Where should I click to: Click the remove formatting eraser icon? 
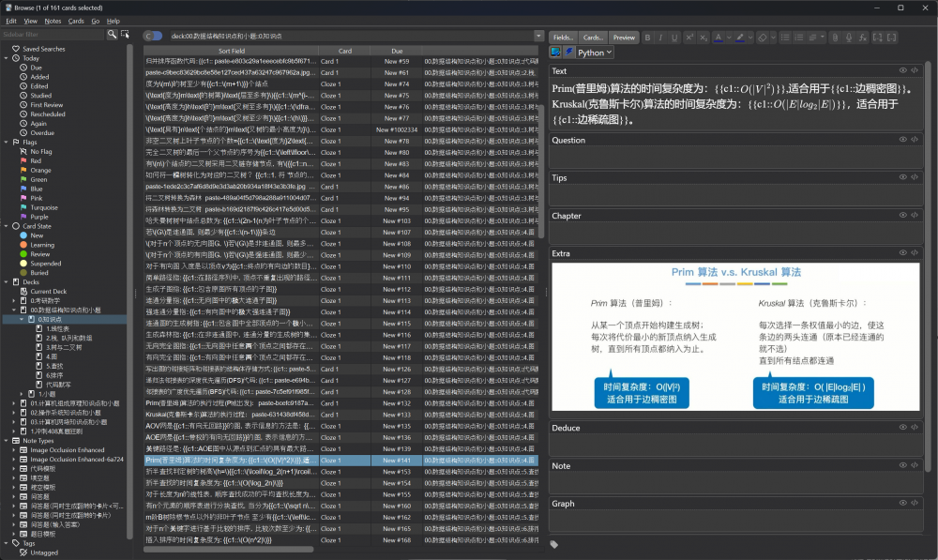pos(762,38)
